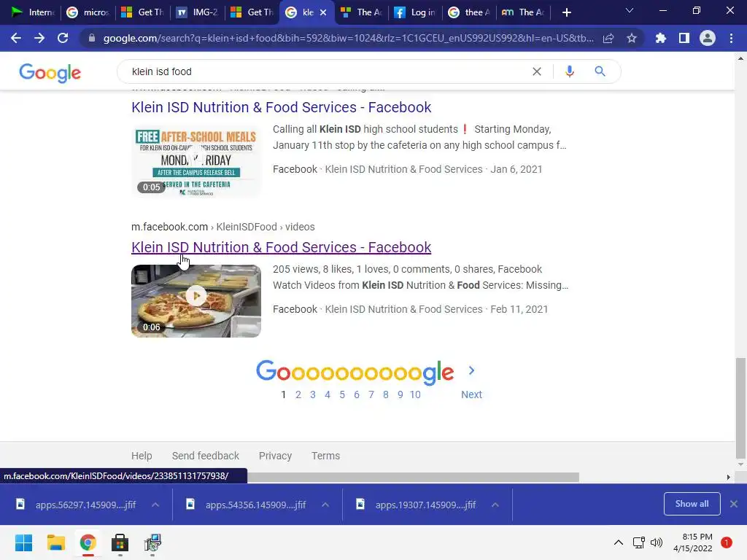Bookmark this page with the star icon
The height and width of the screenshot is (560, 747).
click(632, 38)
